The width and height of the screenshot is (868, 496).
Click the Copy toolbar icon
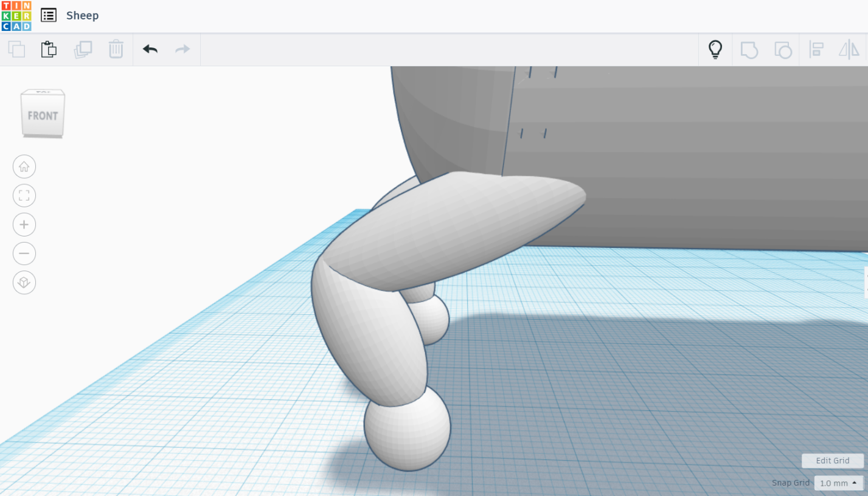(16, 49)
